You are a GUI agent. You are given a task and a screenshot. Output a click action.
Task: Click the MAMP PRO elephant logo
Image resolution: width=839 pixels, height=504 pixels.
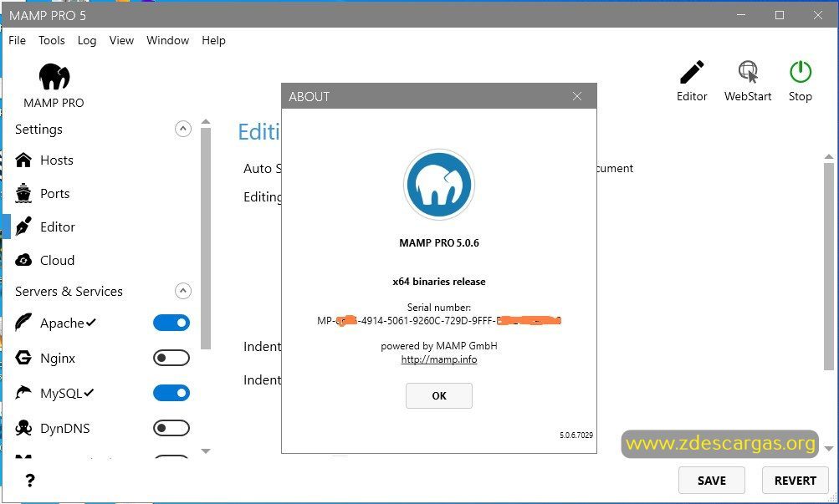click(54, 76)
